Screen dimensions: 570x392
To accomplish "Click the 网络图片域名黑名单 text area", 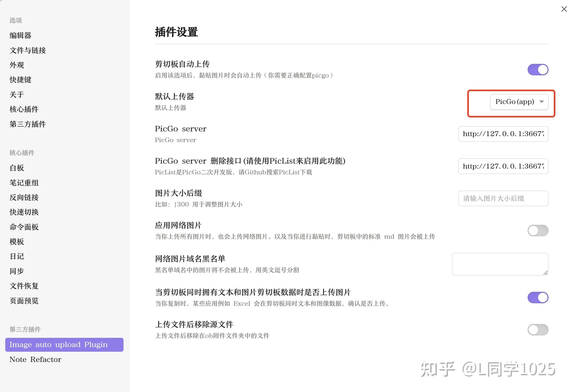I will click(500, 264).
